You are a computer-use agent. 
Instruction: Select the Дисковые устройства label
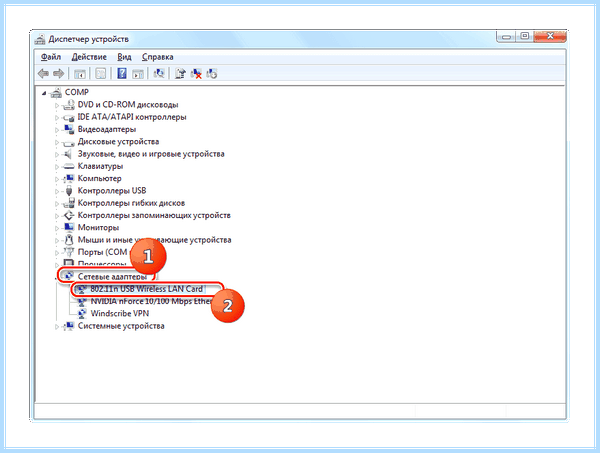pos(118,142)
